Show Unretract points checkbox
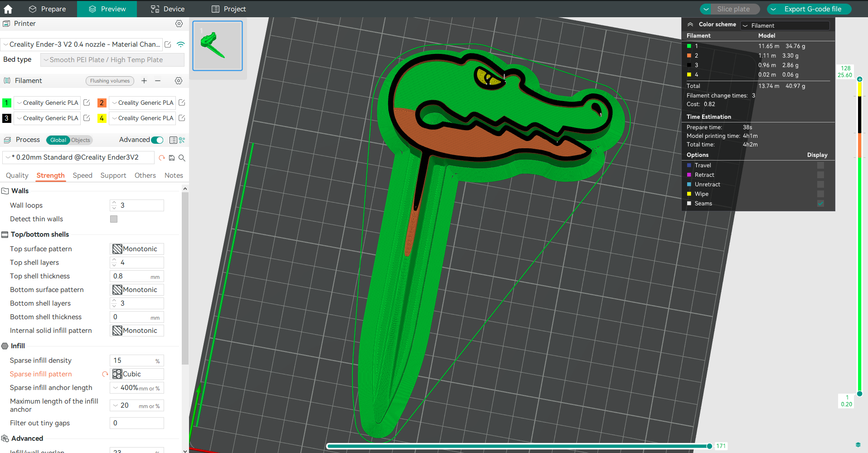This screenshot has height=453, width=868. pyautogui.click(x=820, y=185)
